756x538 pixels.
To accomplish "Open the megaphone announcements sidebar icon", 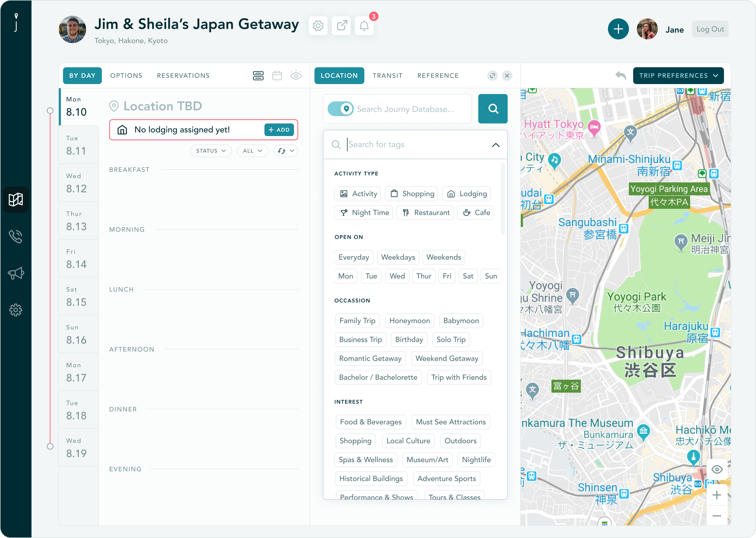I will [16, 273].
